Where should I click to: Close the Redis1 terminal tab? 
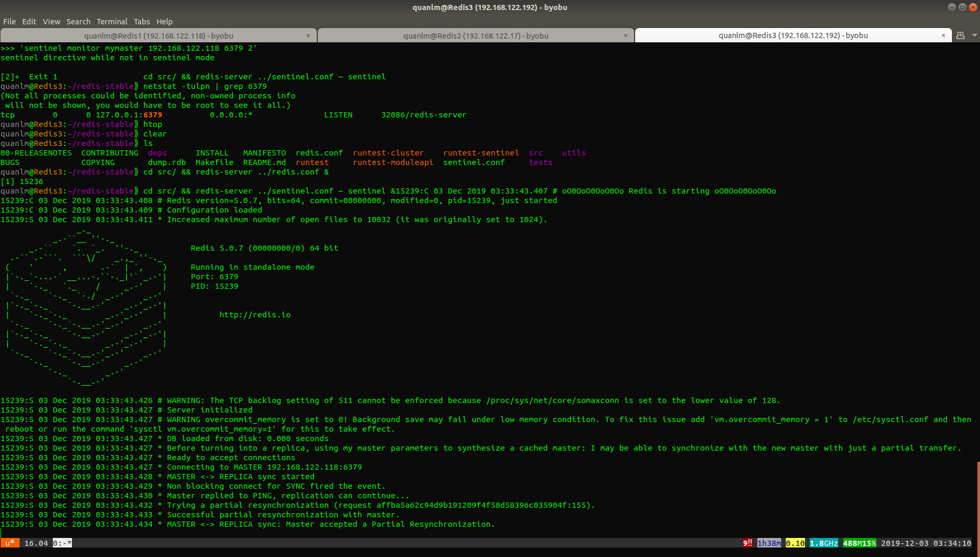308,35
